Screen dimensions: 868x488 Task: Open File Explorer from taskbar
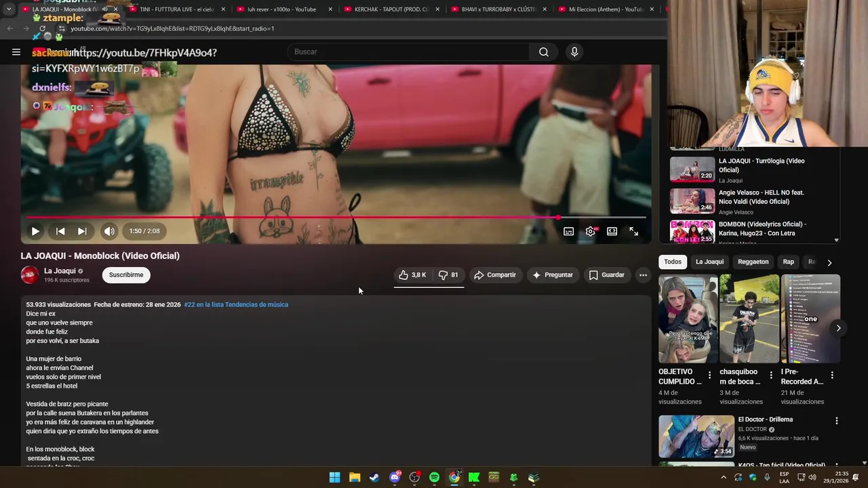(x=355, y=477)
